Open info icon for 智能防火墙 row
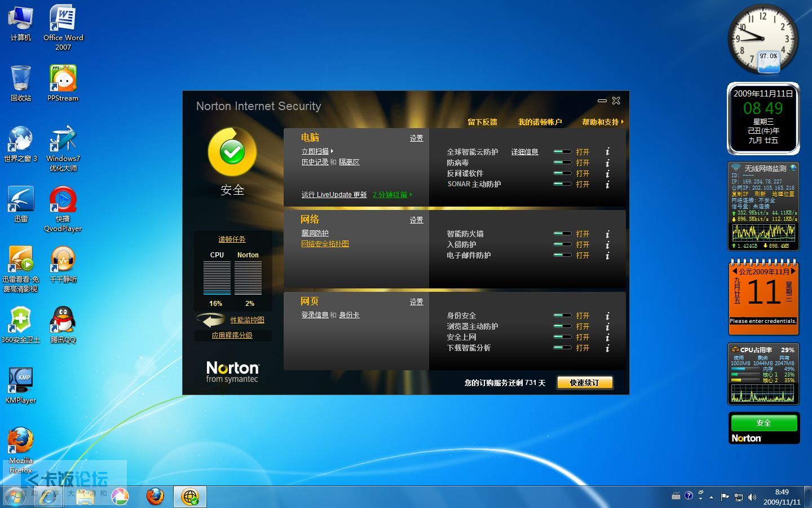 click(607, 234)
